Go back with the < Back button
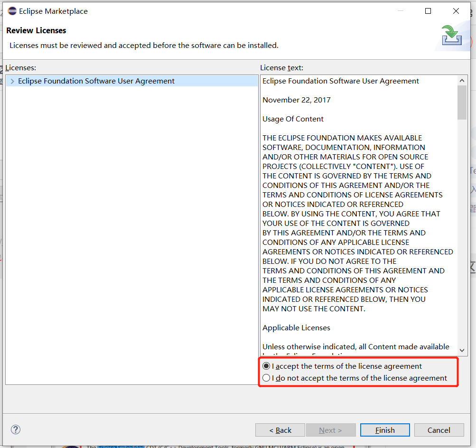476x448 pixels. tap(280, 430)
